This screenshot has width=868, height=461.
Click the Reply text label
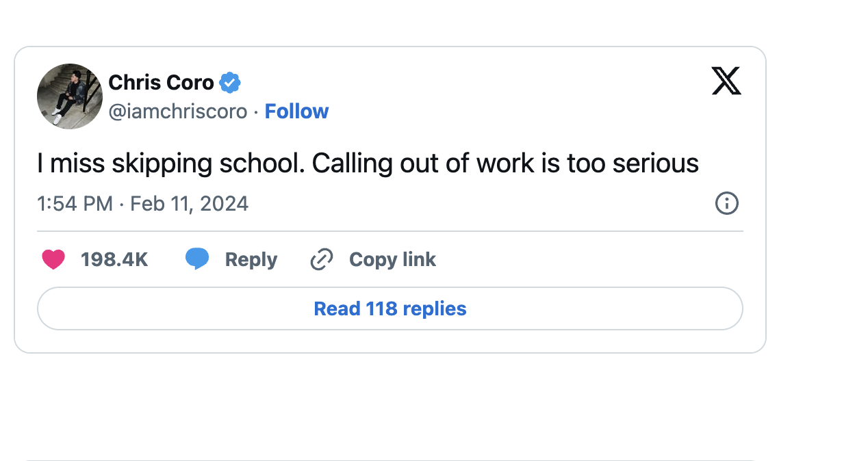(x=251, y=260)
